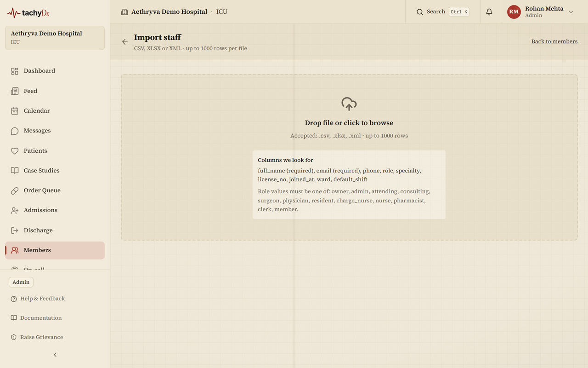Click the ICU breadcrumb in header

pyautogui.click(x=222, y=12)
